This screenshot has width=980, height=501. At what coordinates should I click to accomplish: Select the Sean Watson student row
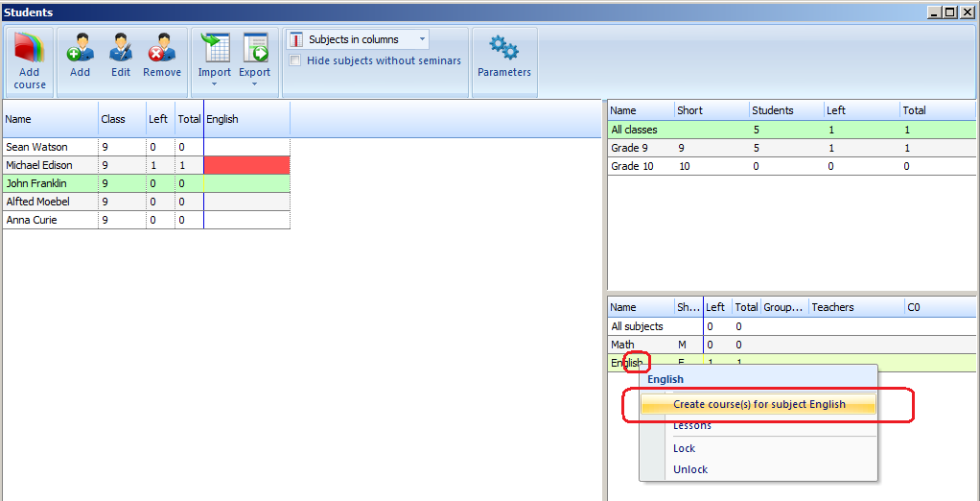[50, 147]
